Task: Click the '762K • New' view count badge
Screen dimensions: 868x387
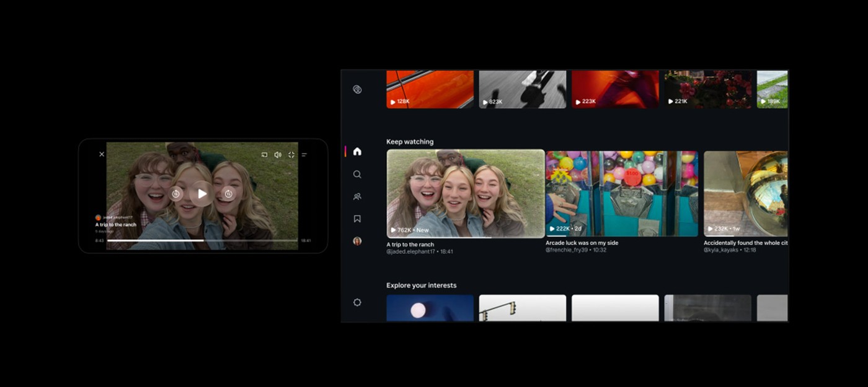Action: [x=410, y=230]
